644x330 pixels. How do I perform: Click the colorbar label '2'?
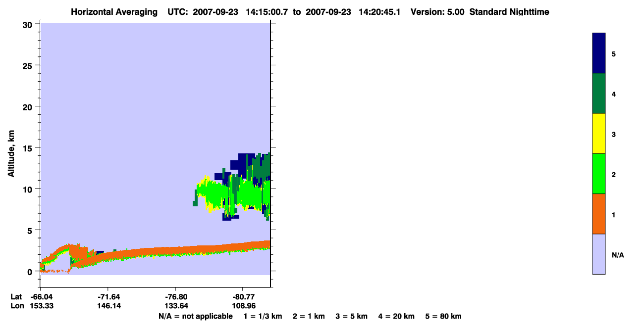[x=614, y=174]
